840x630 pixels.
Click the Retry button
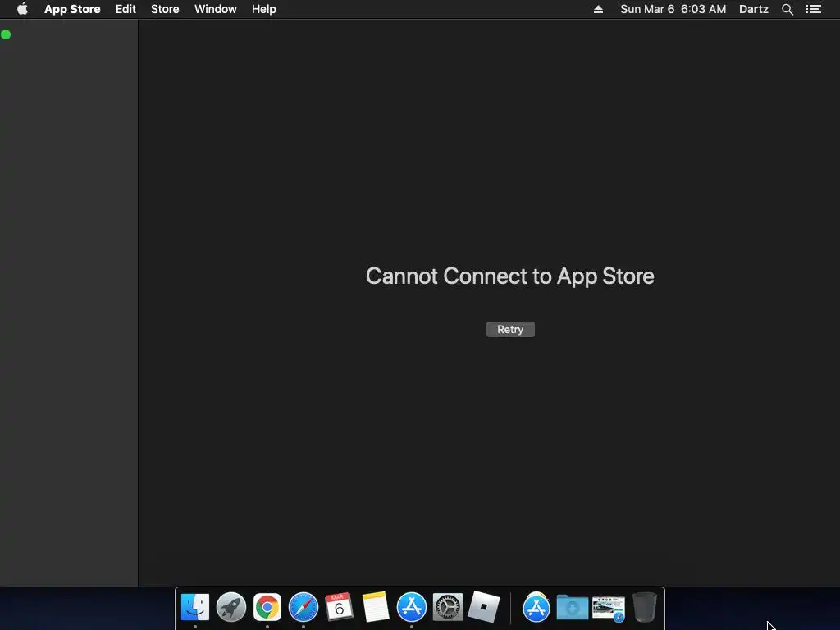tap(510, 330)
